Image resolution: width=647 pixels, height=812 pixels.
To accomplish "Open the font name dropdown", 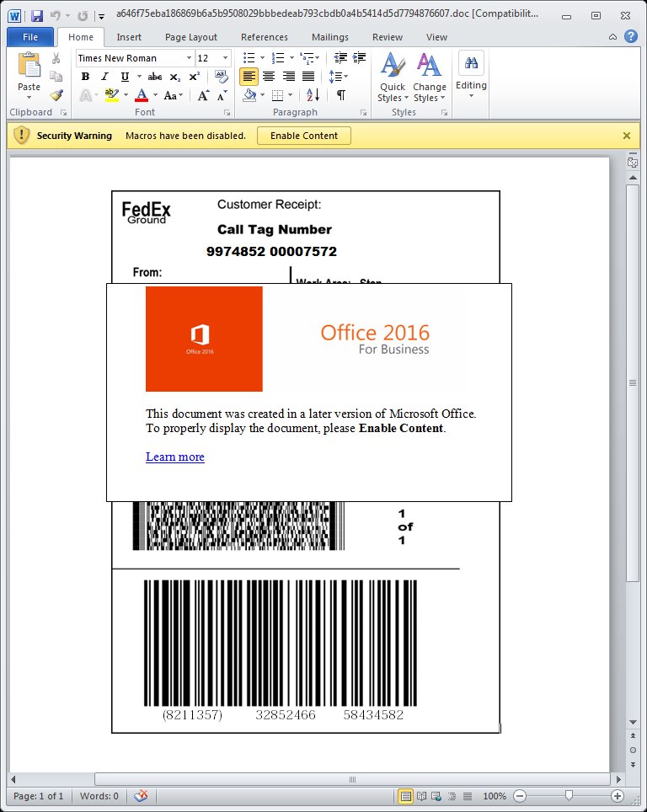I will click(x=189, y=58).
